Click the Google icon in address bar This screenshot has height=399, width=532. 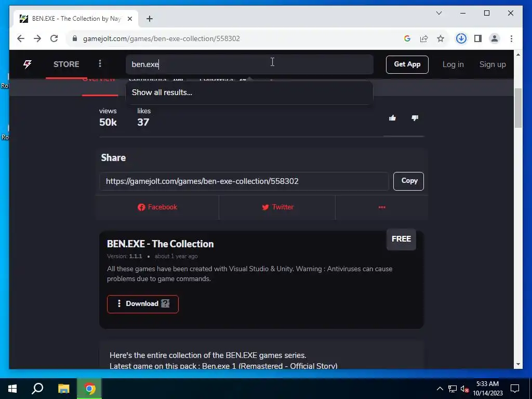click(407, 38)
